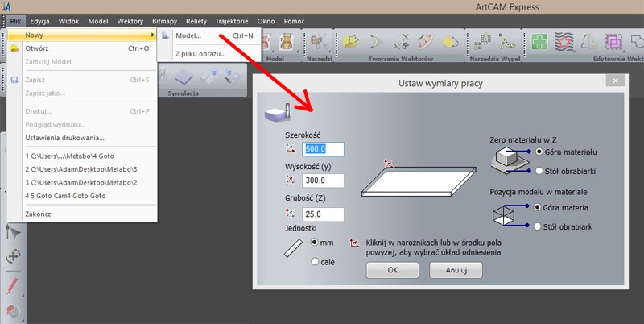The height and width of the screenshot is (324, 644).
Task: Close the Ustaw wymiary pracy dialog
Action: [x=615, y=81]
